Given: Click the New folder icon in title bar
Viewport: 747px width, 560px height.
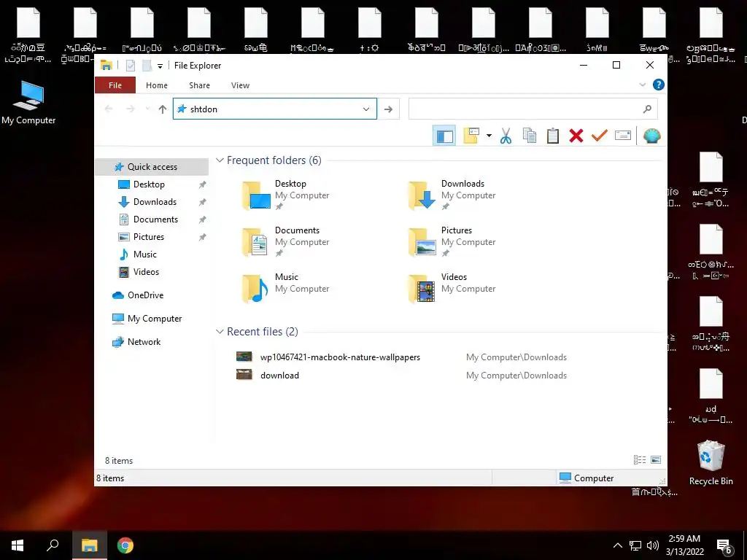Looking at the screenshot, I should pyautogui.click(x=147, y=66).
